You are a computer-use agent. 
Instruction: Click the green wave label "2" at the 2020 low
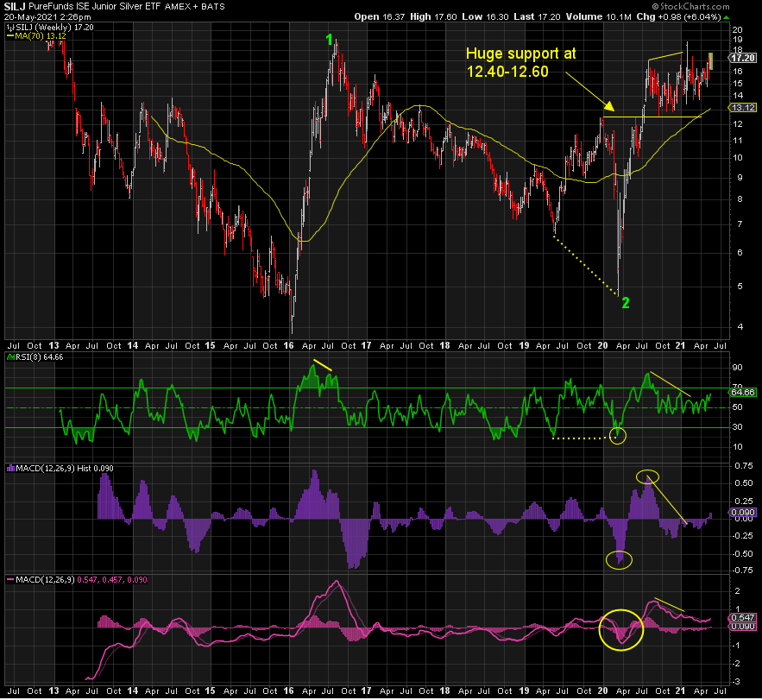(x=626, y=303)
